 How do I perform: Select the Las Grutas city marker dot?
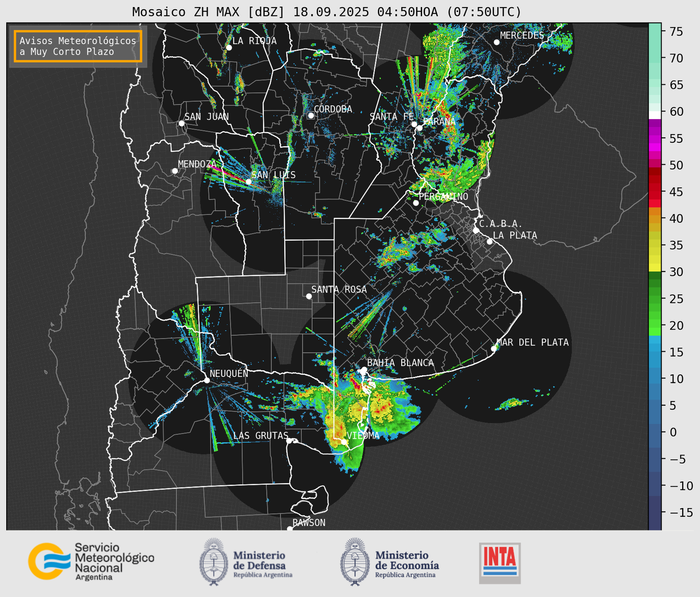(289, 440)
